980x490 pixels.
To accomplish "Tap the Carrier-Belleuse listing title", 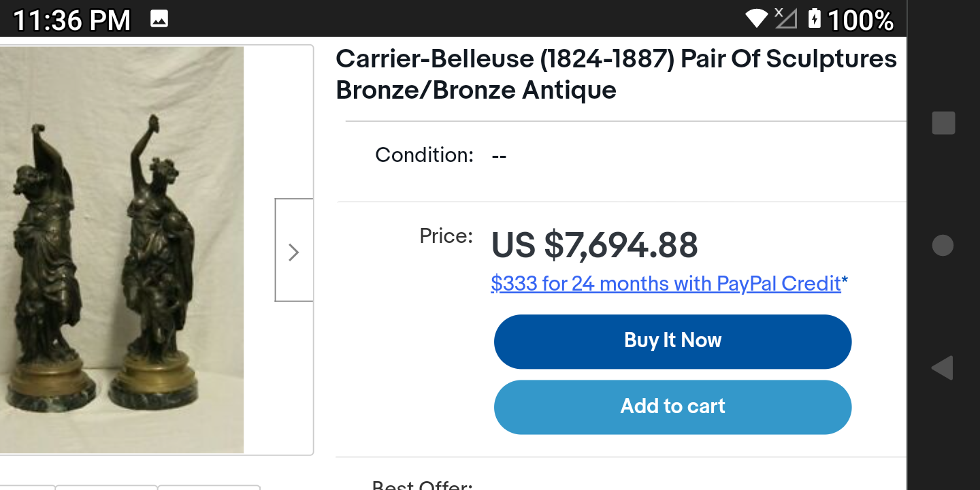I will click(616, 74).
